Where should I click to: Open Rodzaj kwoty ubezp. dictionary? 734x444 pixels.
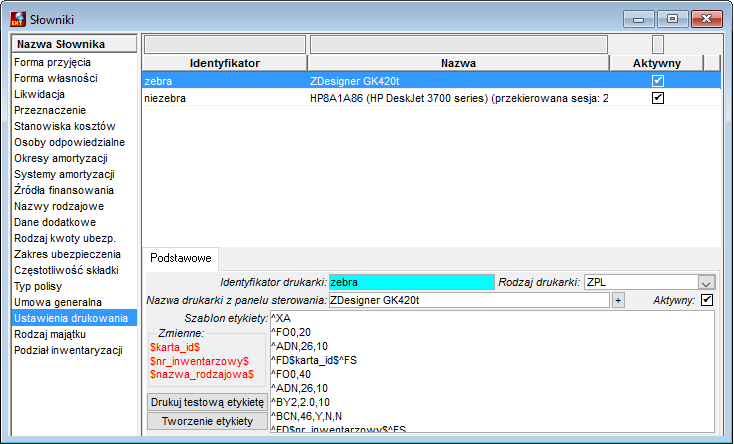pyautogui.click(x=65, y=238)
